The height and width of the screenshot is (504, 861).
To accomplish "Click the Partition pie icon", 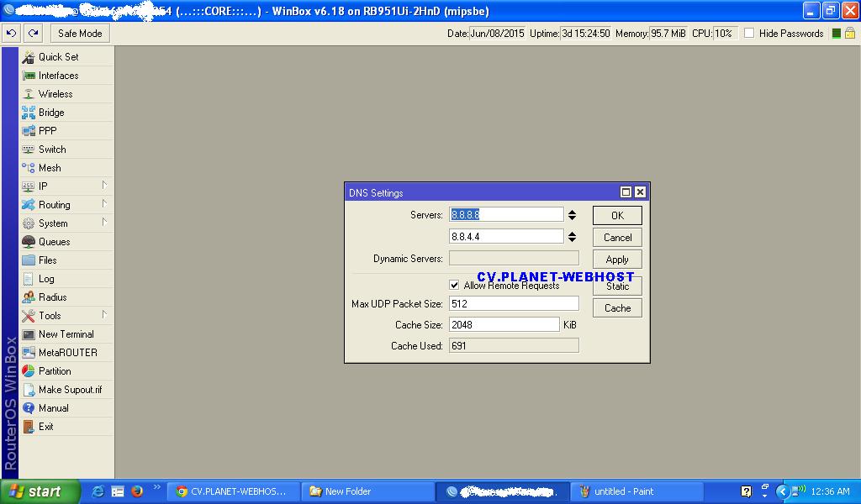I will tap(29, 371).
